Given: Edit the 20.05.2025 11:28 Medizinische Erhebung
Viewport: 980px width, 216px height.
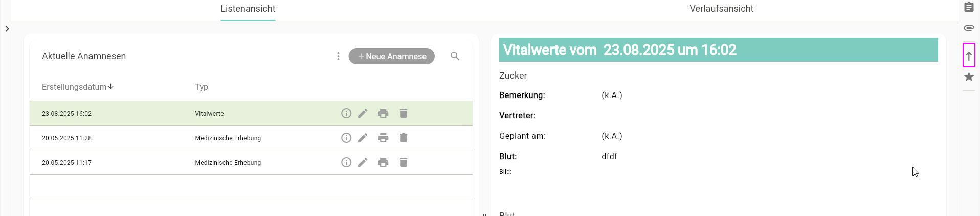Looking at the screenshot, I should tap(363, 138).
